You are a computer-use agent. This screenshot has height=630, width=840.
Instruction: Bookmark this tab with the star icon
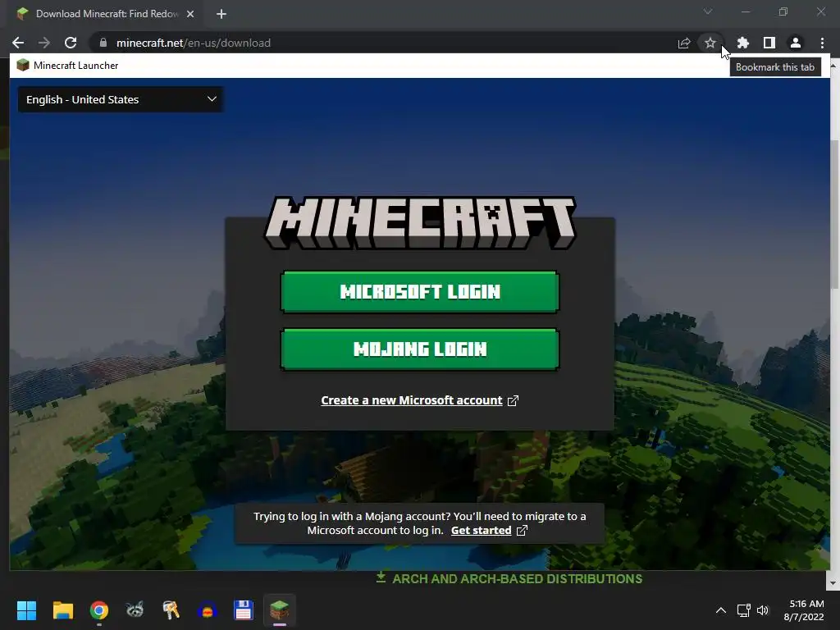710,43
